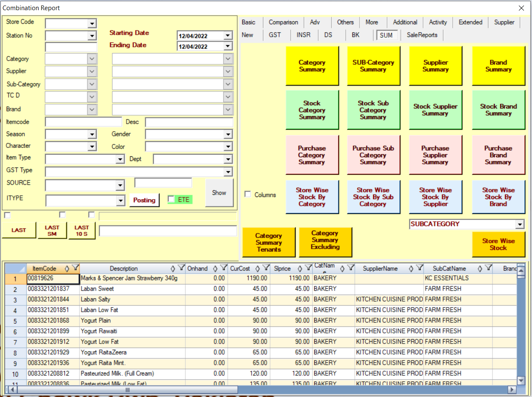Screen dimensions: 532x397
Task: Click sort diamond on Description column
Action: coord(173,269)
